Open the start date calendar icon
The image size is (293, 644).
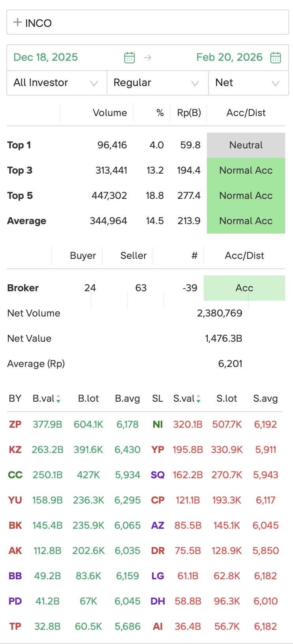tap(130, 58)
